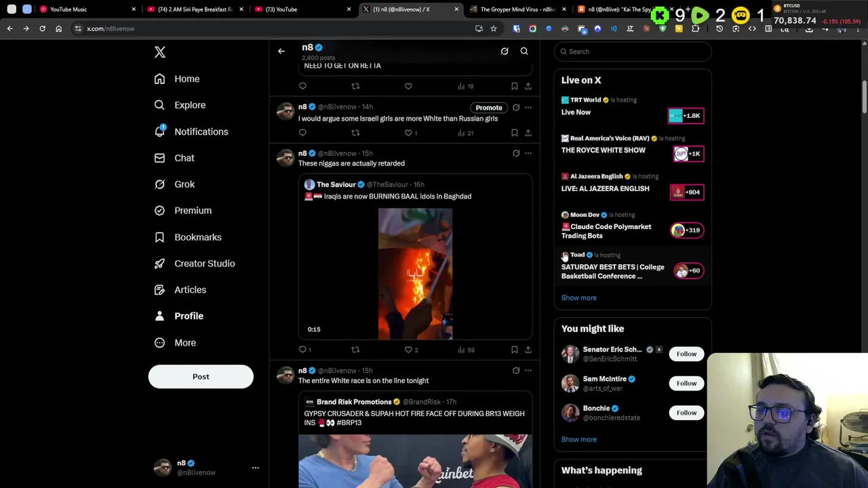This screenshot has height=488, width=868.
Task: Expand the More menu in the sidebar
Action: [x=176, y=343]
